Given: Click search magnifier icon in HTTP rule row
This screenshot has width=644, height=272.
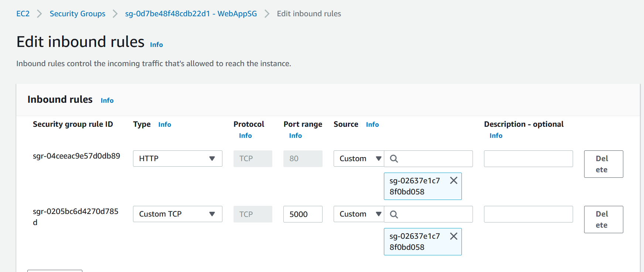Looking at the screenshot, I should click(x=394, y=159).
